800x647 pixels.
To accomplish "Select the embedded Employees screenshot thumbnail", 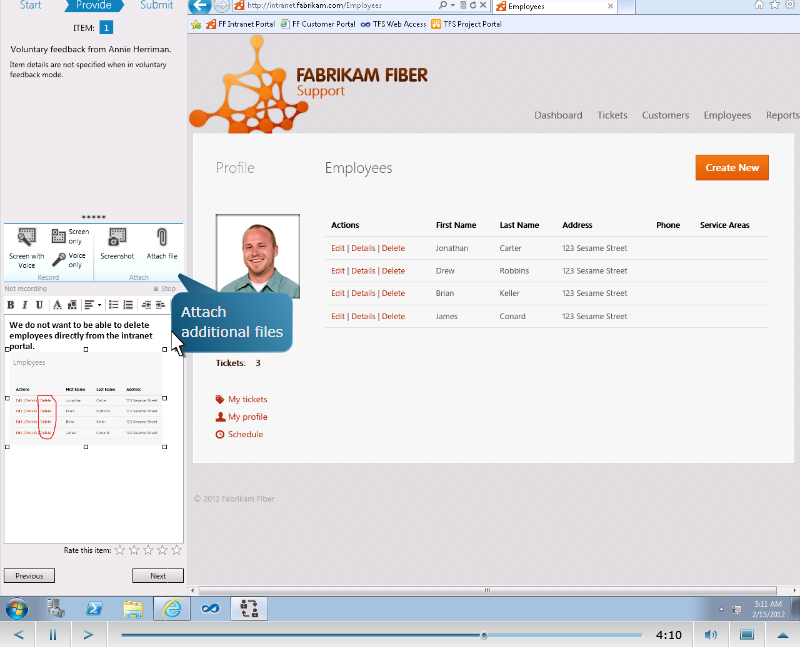I will click(x=86, y=398).
